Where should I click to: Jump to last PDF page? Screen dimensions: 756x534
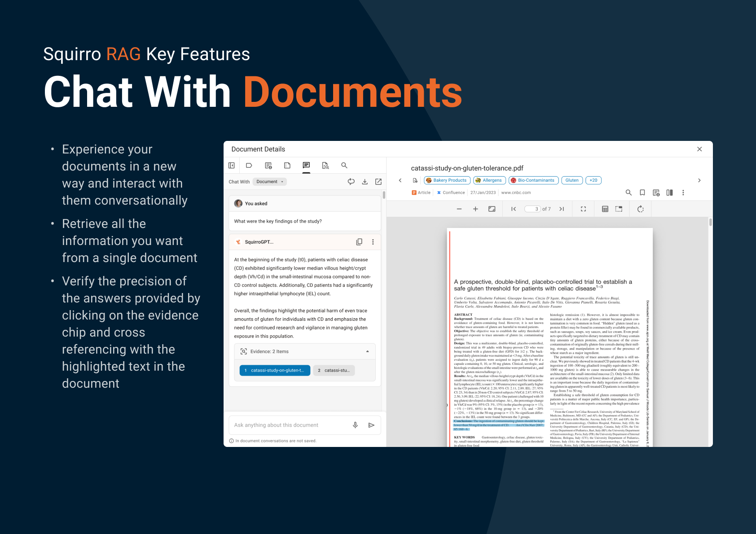point(562,209)
